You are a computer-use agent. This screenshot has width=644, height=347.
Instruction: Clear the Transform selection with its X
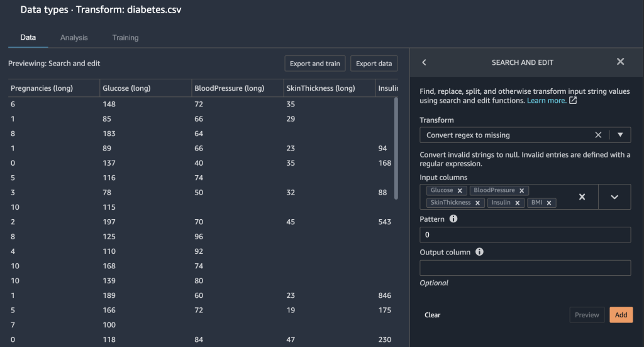(x=598, y=135)
